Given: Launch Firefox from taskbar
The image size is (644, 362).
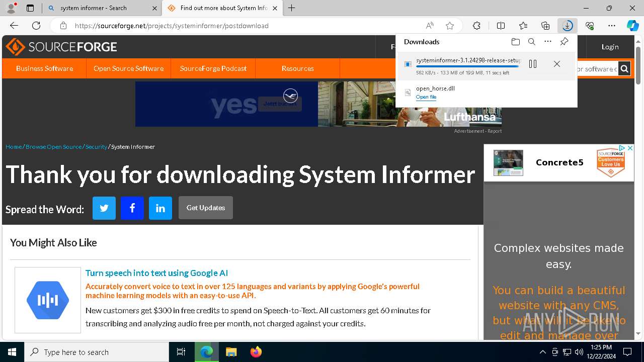Looking at the screenshot, I should click(x=256, y=352).
